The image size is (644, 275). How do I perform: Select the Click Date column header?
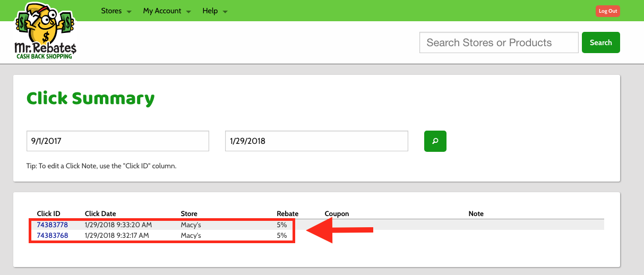(x=100, y=213)
